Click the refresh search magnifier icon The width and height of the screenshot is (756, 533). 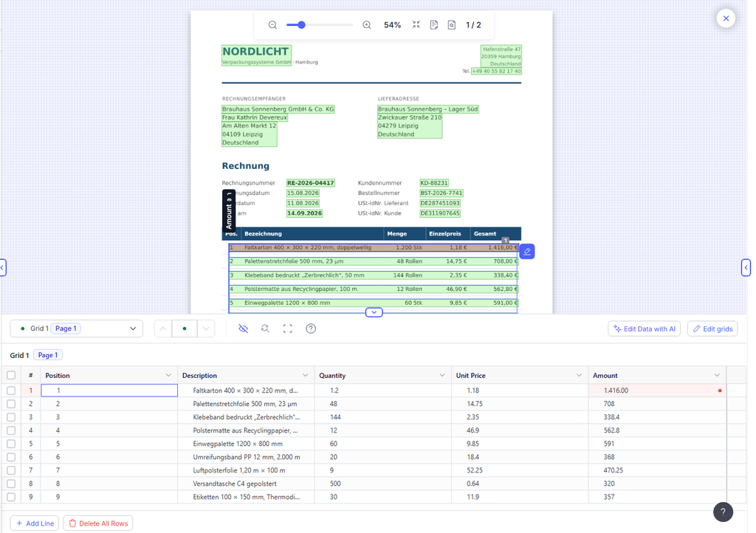click(x=265, y=329)
